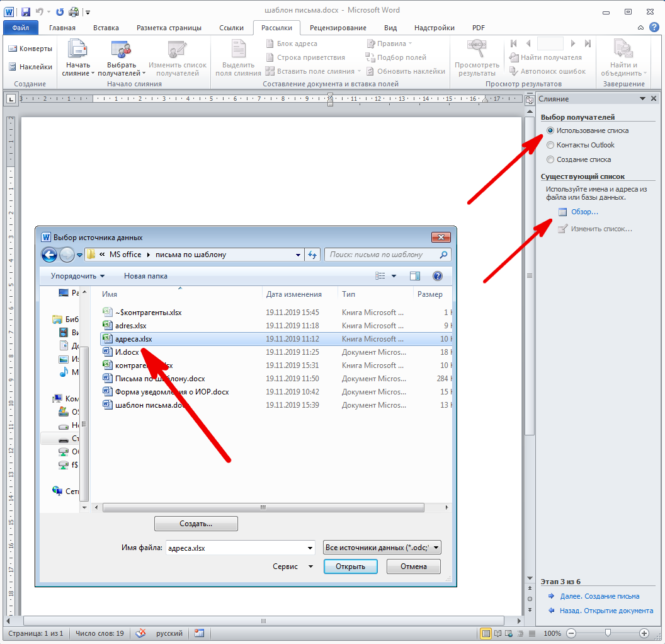Image resolution: width=665 pixels, height=644 pixels.
Task: Click the zoom in plus button
Action: (644, 633)
